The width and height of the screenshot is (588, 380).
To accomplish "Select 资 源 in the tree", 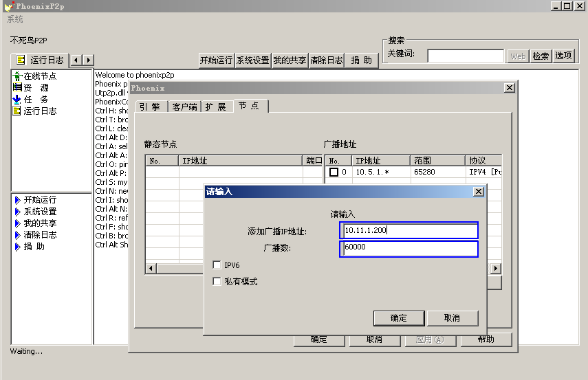I will coord(36,88).
